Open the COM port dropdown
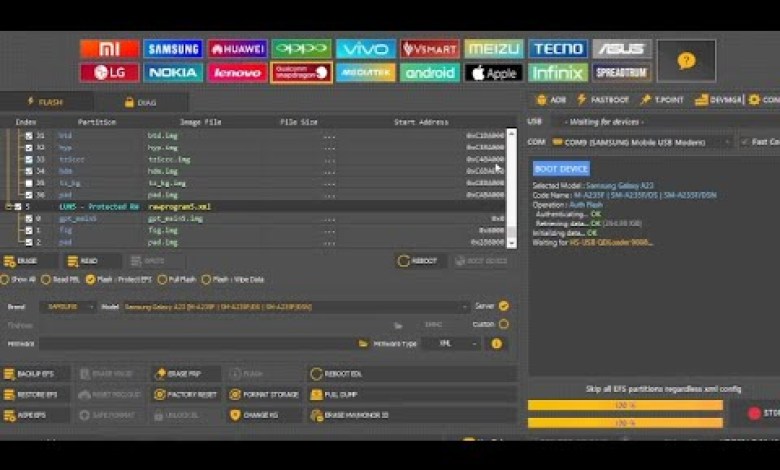Viewport: 780px width, 470px height. click(x=641, y=142)
